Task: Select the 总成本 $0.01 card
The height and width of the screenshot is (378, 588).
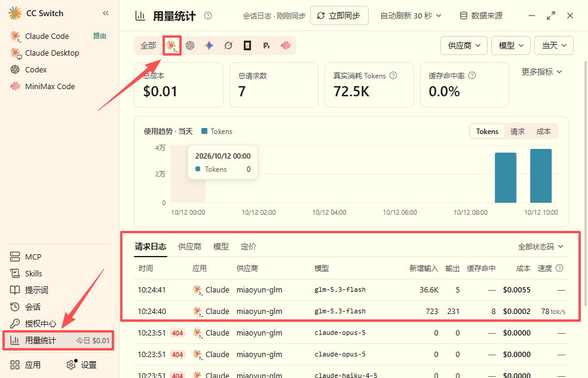Action: [x=179, y=85]
